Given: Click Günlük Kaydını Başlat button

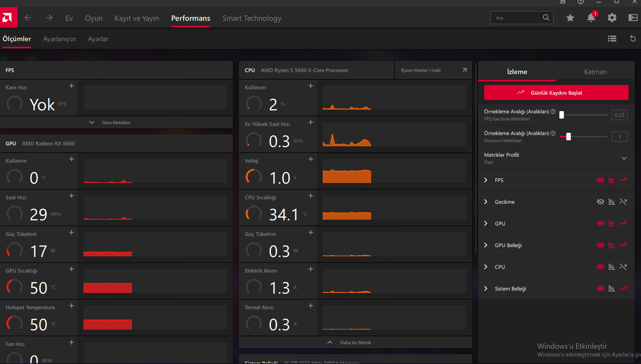Looking at the screenshot, I should tap(556, 93).
